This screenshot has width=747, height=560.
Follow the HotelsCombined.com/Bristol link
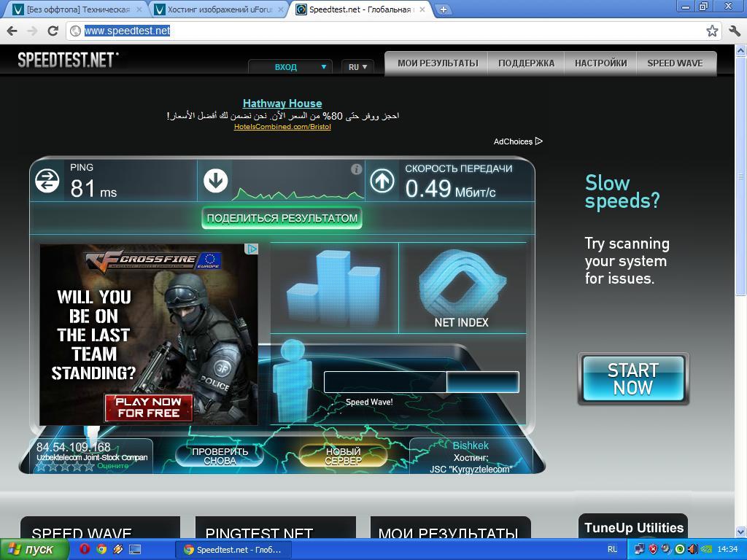[282, 127]
